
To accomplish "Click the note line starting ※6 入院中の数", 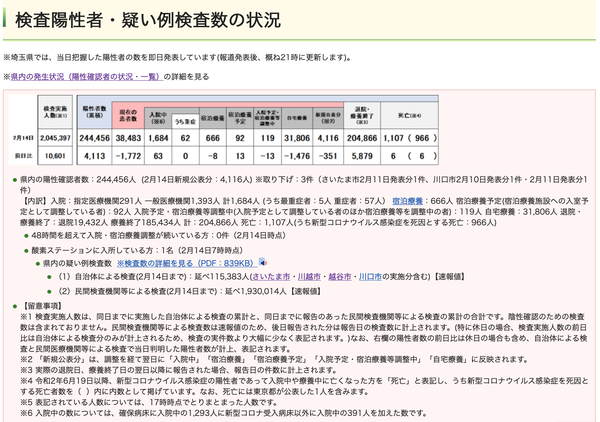I will tap(223, 413).
